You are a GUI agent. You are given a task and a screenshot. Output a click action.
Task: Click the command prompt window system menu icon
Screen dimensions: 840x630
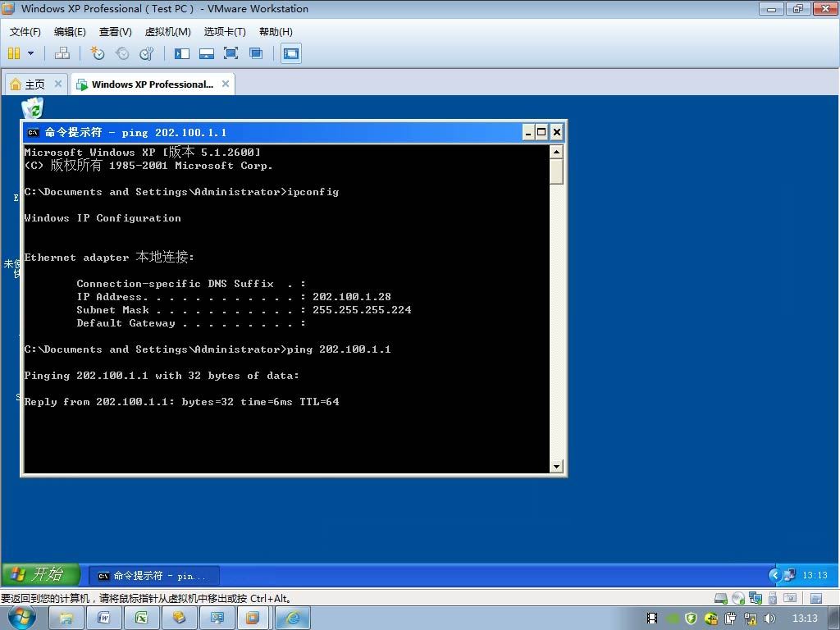pyautogui.click(x=33, y=132)
